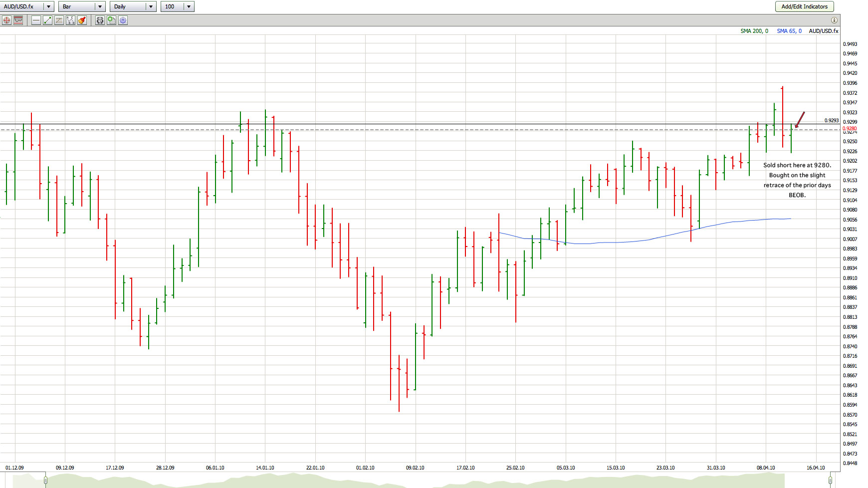Image resolution: width=868 pixels, height=488 pixels.
Task: Click the SMA 200 indicator label
Action: (x=754, y=31)
